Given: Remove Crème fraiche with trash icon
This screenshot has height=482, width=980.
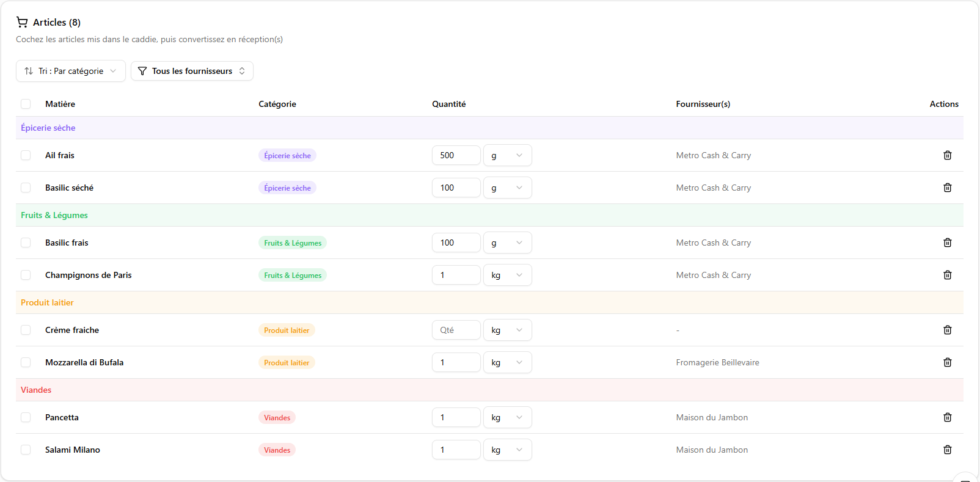Looking at the screenshot, I should (947, 330).
